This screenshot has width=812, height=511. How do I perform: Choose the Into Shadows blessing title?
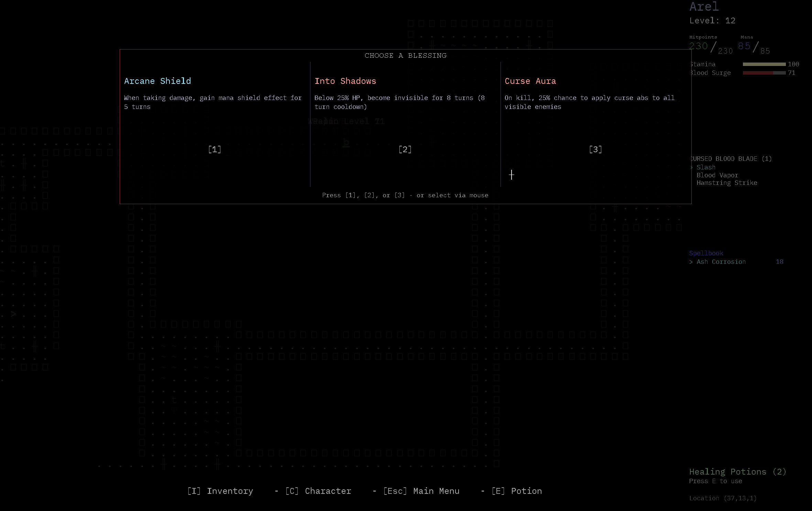point(345,81)
